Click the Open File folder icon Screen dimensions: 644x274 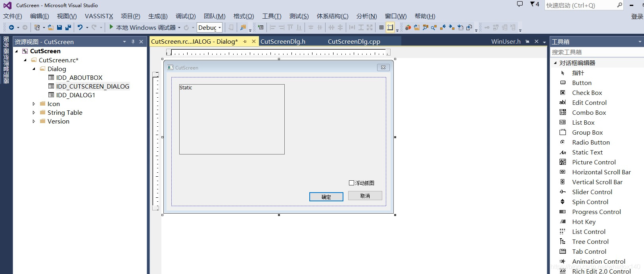coord(51,27)
